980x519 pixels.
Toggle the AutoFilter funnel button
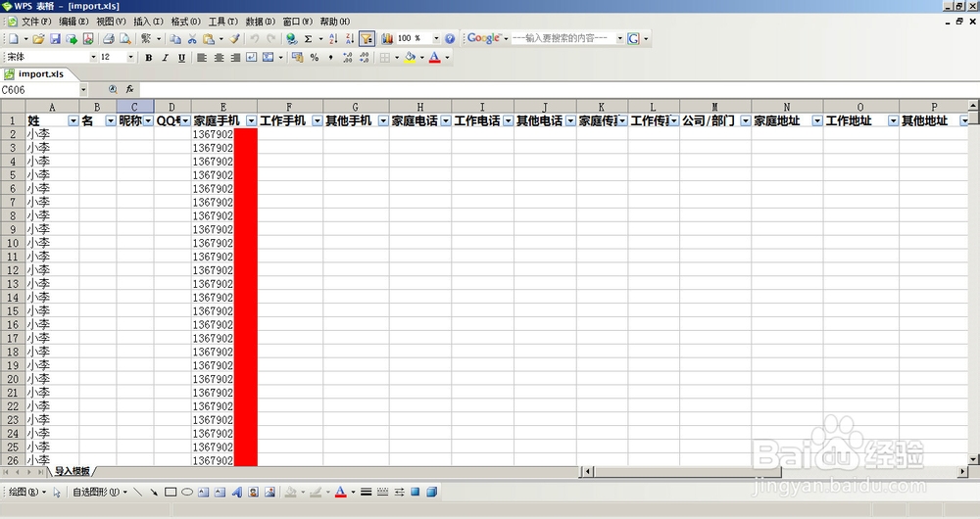pos(367,39)
